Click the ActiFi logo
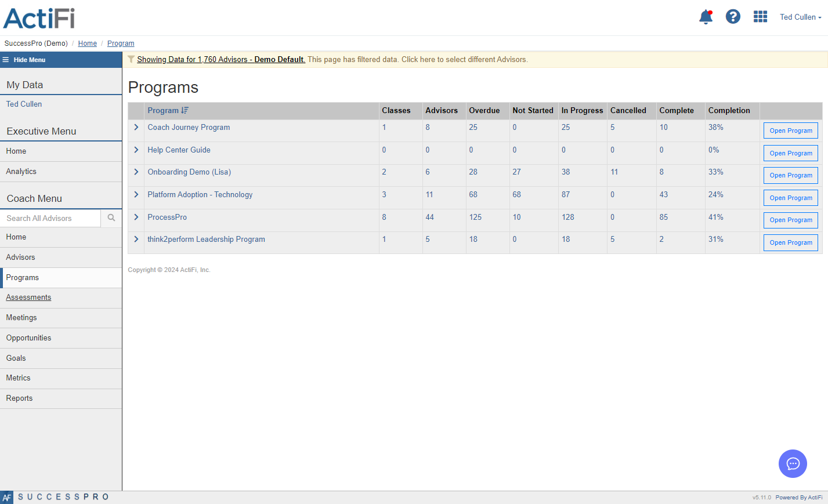Viewport: 828px width, 504px height. coord(39,18)
